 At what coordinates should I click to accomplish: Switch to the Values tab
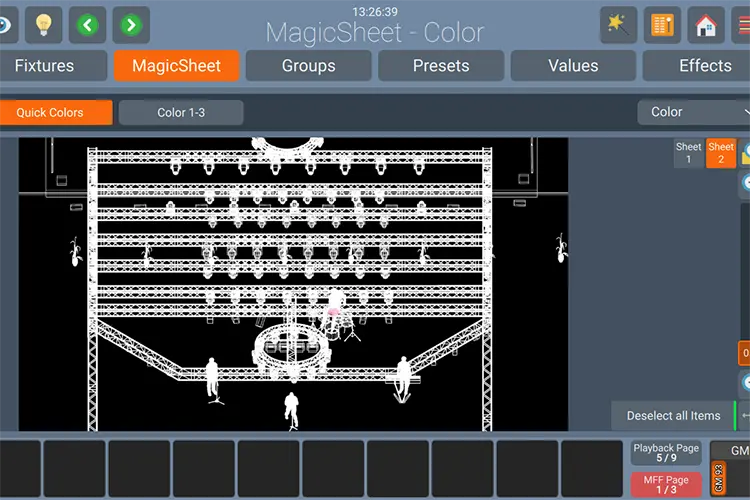point(573,66)
